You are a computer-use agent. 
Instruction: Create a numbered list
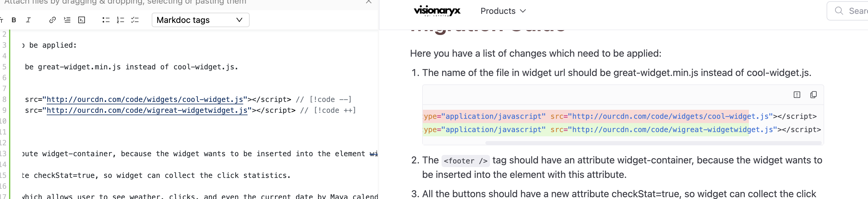pyautogui.click(x=120, y=20)
